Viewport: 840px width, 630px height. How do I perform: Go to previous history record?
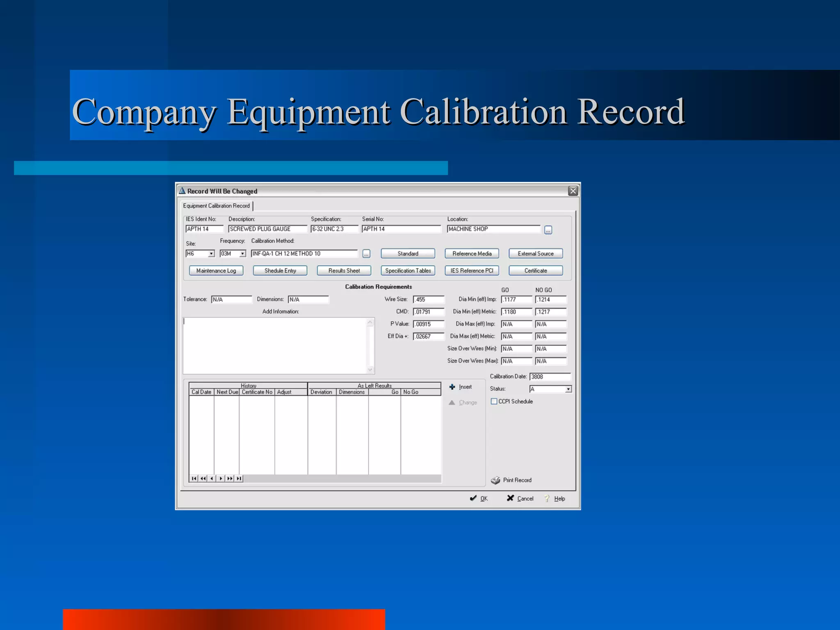(212, 478)
